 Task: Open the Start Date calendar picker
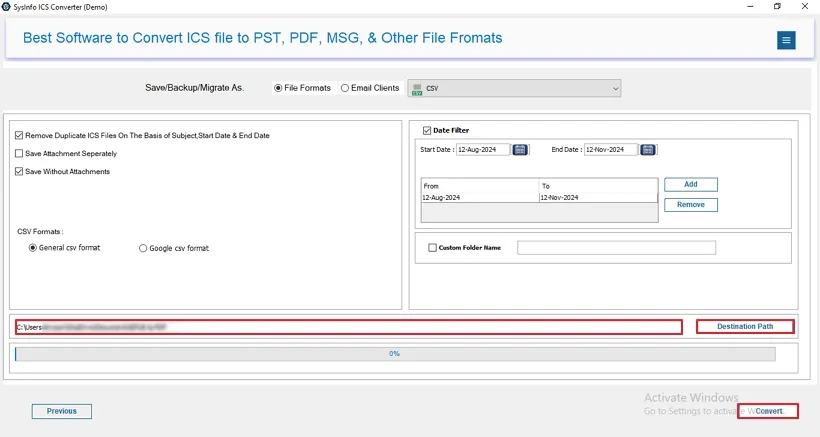point(520,150)
